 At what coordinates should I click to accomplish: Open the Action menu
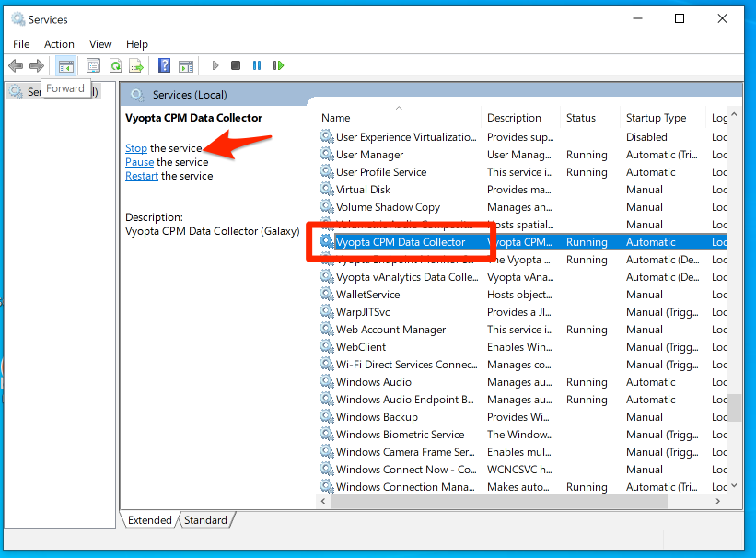(x=59, y=44)
